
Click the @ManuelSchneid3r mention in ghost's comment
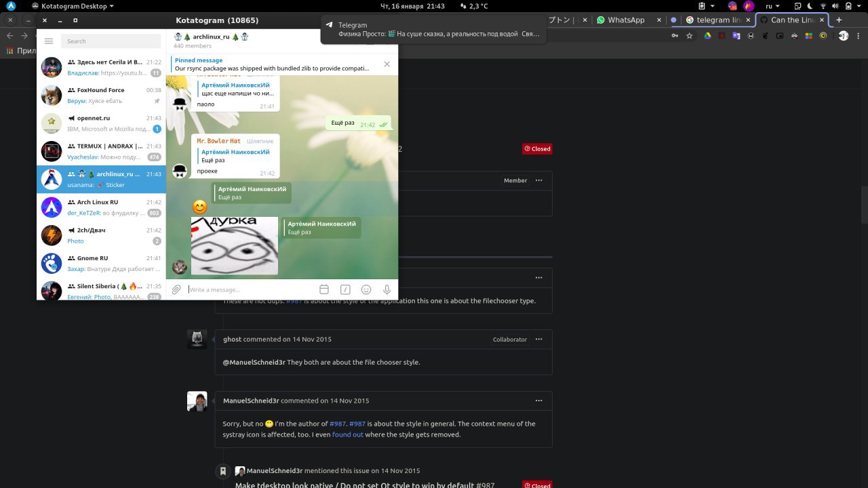[254, 362]
